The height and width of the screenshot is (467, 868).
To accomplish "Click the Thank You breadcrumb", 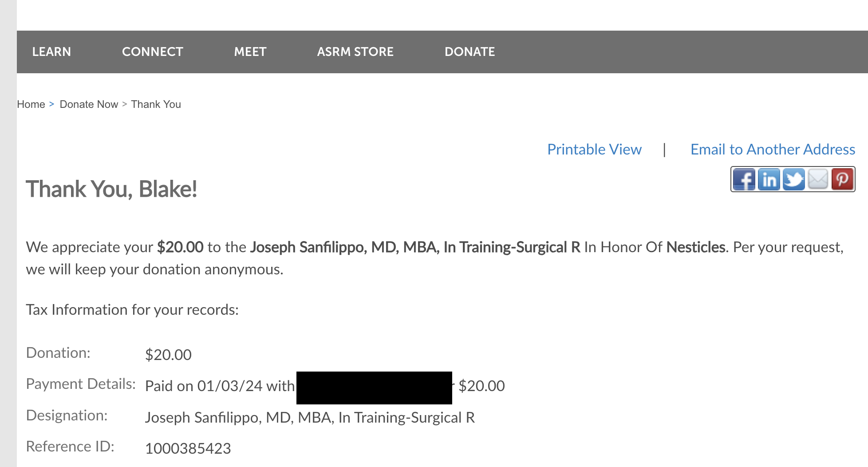I will (x=156, y=104).
